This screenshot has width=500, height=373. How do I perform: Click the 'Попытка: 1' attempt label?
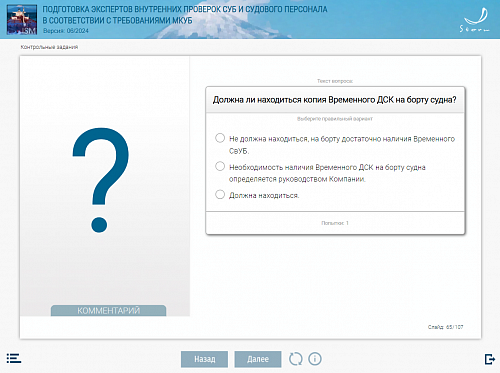click(x=335, y=223)
